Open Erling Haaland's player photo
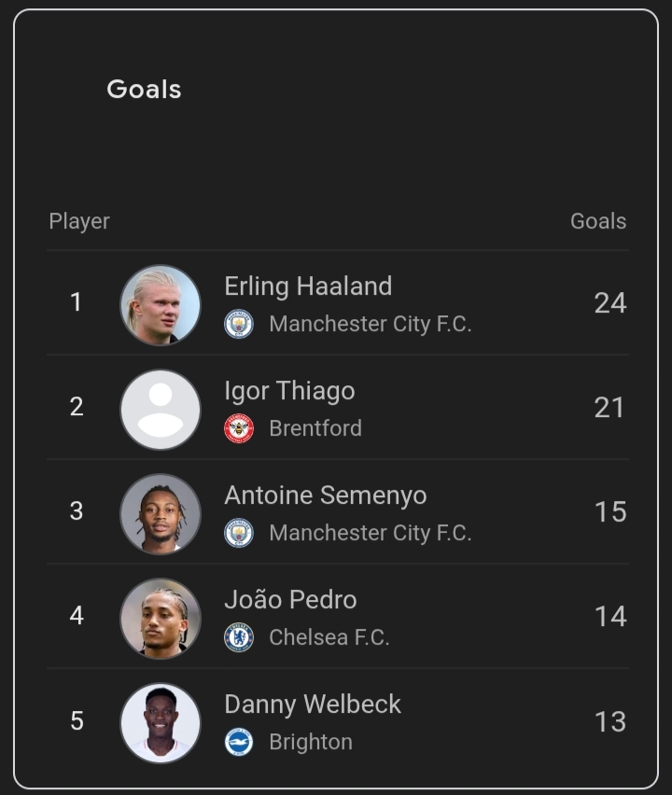This screenshot has width=672, height=795. point(161,304)
